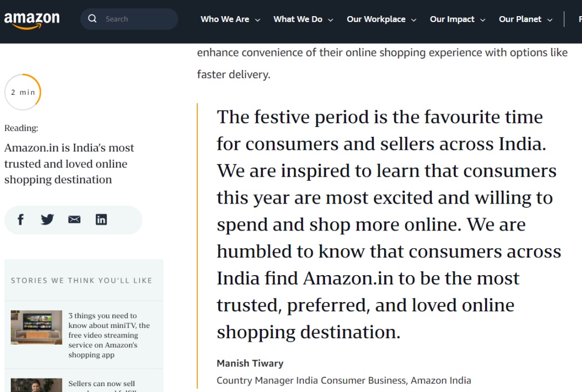The image size is (582, 392).
Task: Expand the Our Planet chevron
Action: [x=550, y=20]
